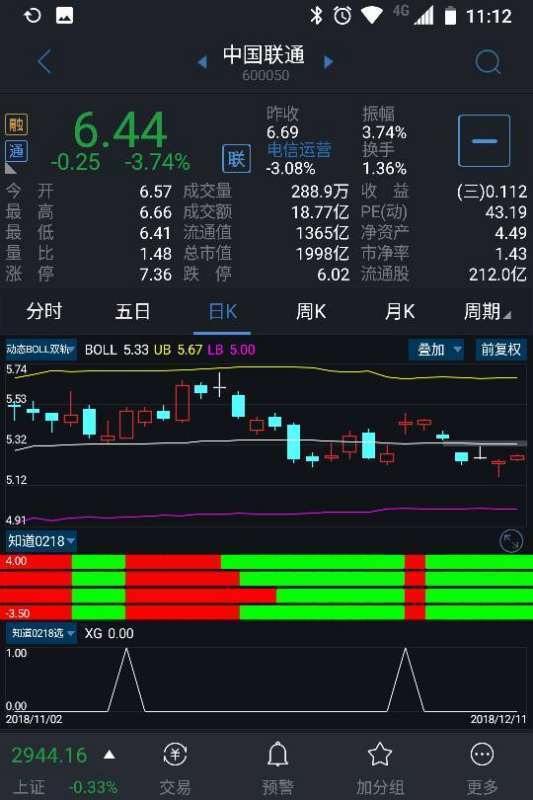Switch to the next stock arrow

click(x=328, y=62)
